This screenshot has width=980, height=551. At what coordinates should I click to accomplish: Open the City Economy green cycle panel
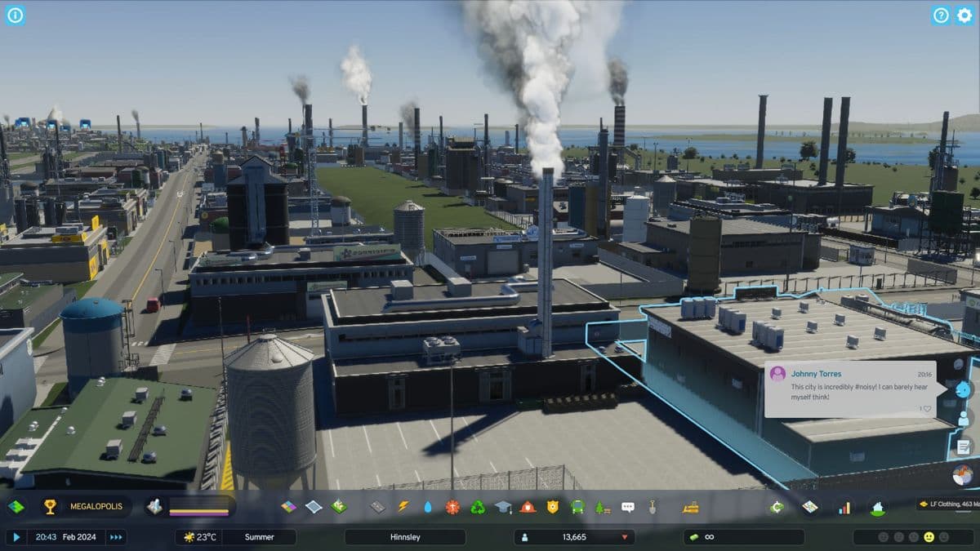[x=776, y=507]
